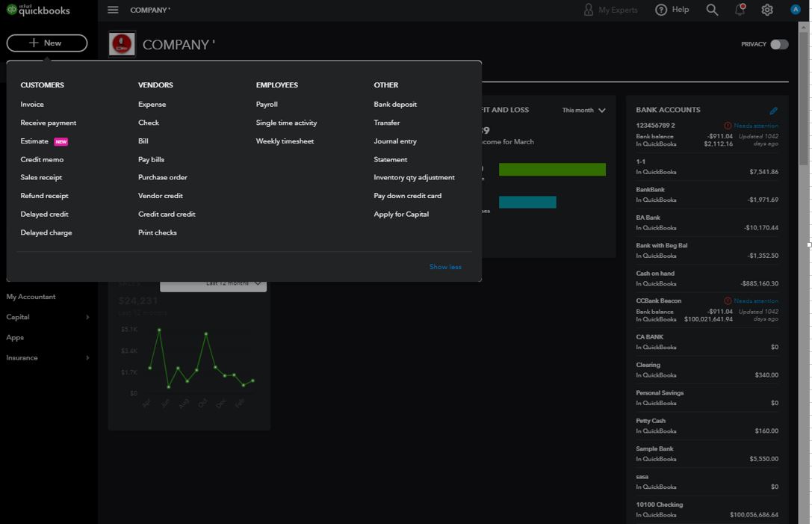812x524 pixels.
Task: Click the Show less link
Action: 445,267
